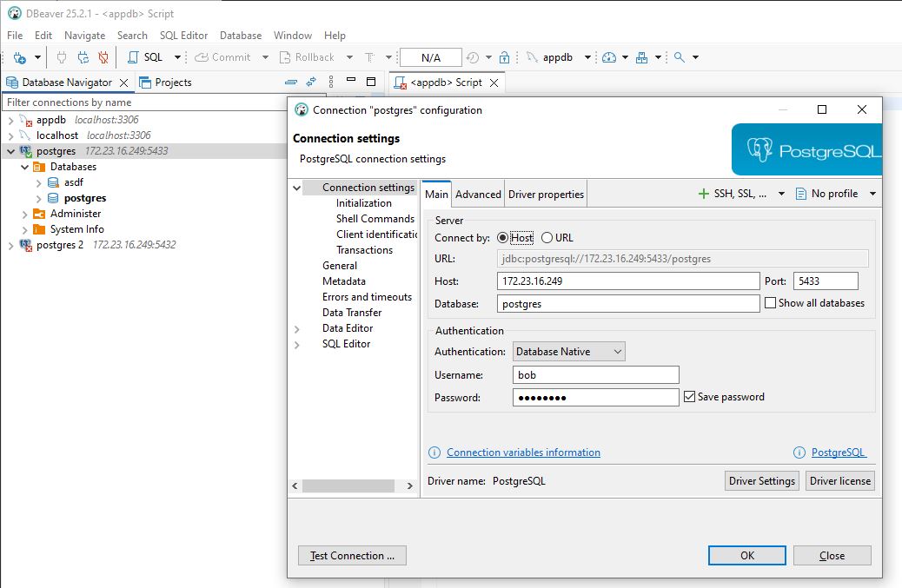Click Link with Editor icon in Navigator
902x588 pixels.
point(311,83)
